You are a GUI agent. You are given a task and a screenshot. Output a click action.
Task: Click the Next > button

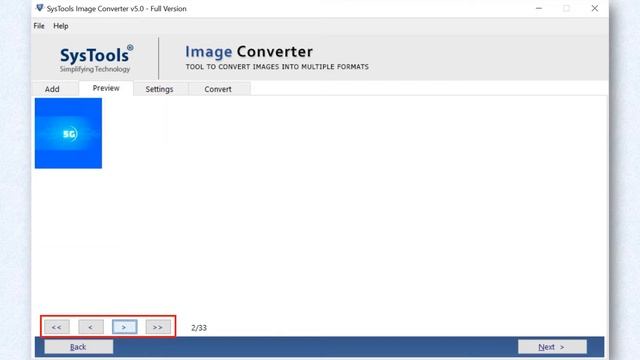(552, 347)
